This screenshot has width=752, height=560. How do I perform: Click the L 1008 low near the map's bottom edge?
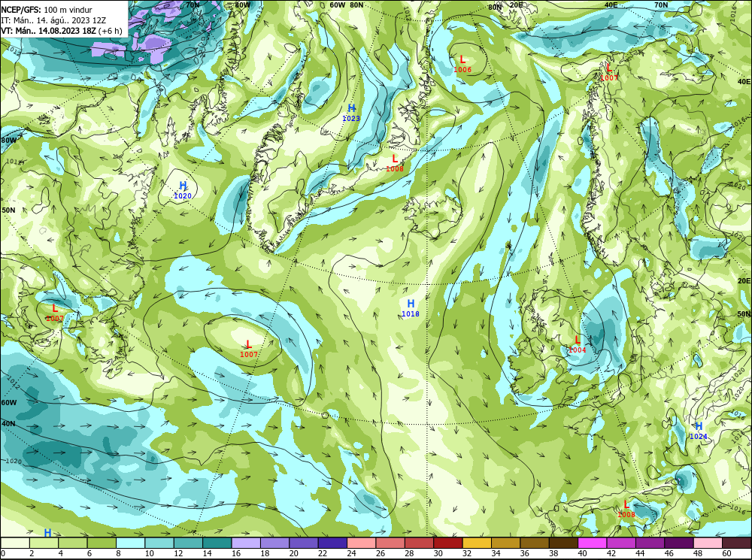626,509
